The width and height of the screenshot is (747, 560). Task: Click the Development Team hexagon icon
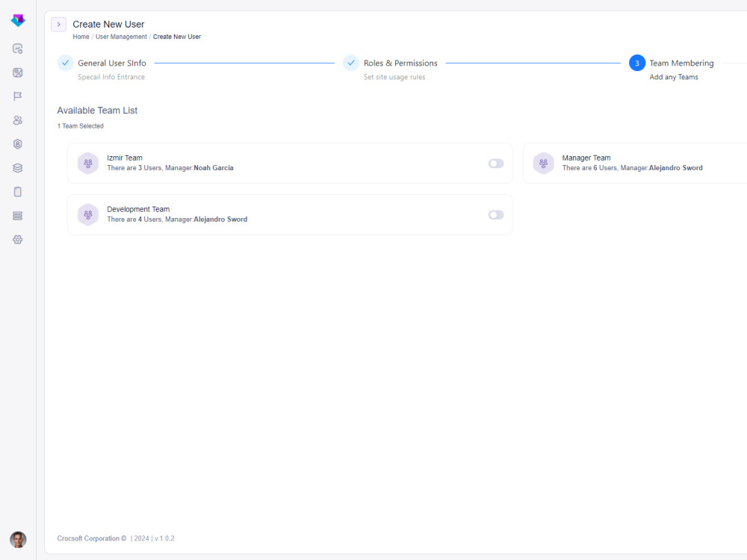[88, 215]
